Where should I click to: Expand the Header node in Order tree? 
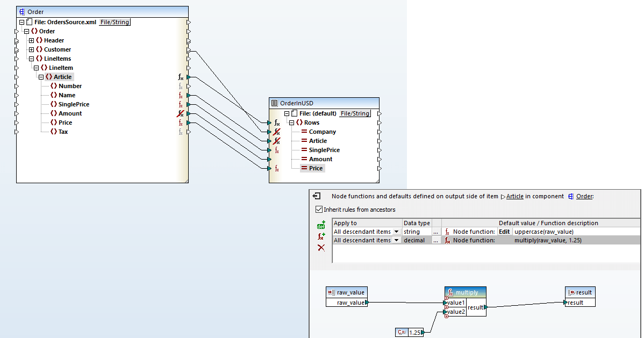pyautogui.click(x=31, y=40)
